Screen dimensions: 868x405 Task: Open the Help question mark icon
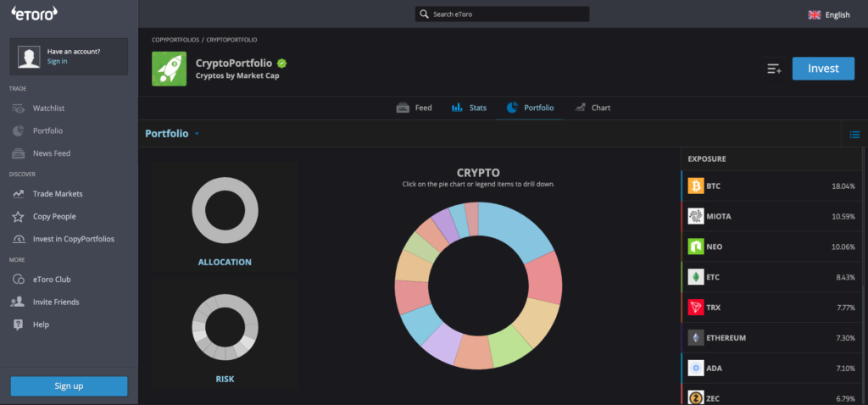tap(19, 325)
